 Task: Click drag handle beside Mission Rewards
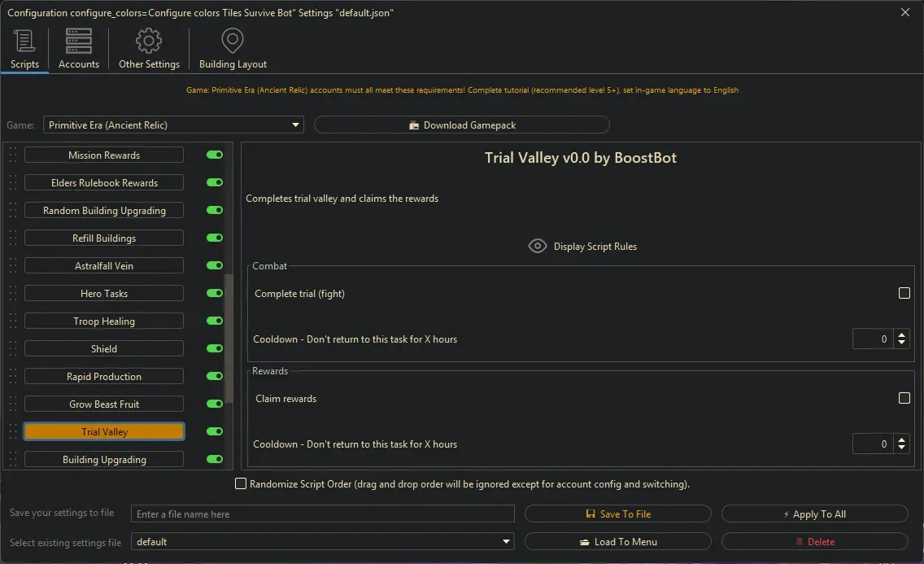(13, 155)
